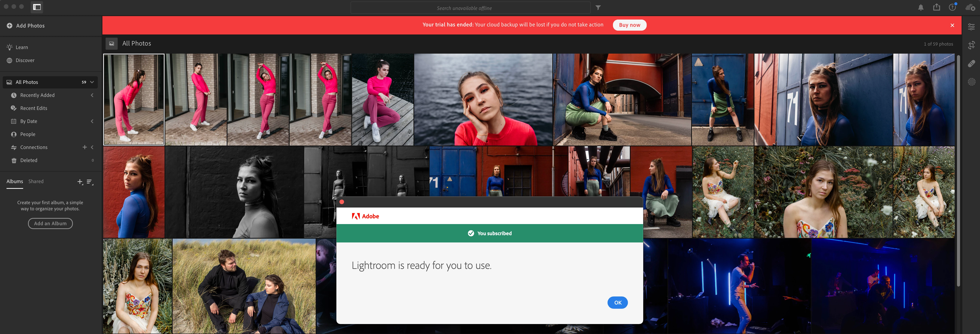Open the Edit sliders panel icon
Screen dimensions: 980x334
coord(971,27)
